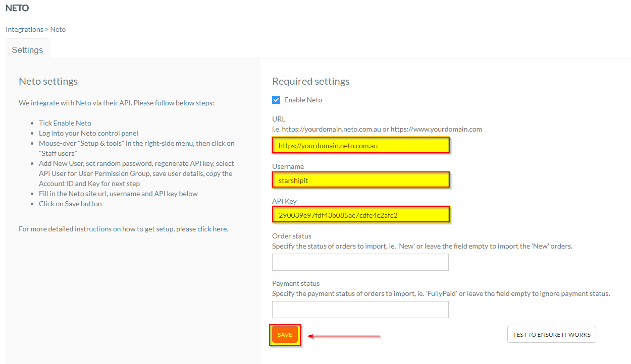
Task: Click the 'FullyPaid' payment status hint text
Action: pos(441,293)
